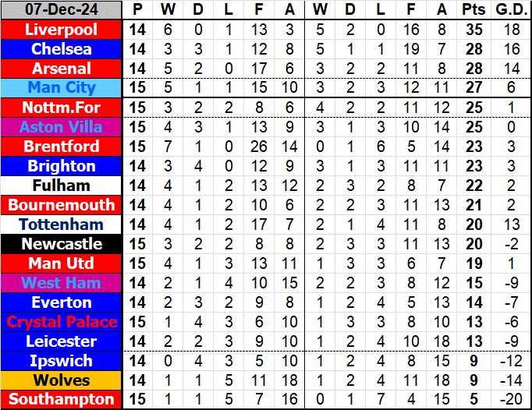Viewport: 532px width, 410px height.
Task: Select the black Newcastle team cell
Action: tap(62, 244)
